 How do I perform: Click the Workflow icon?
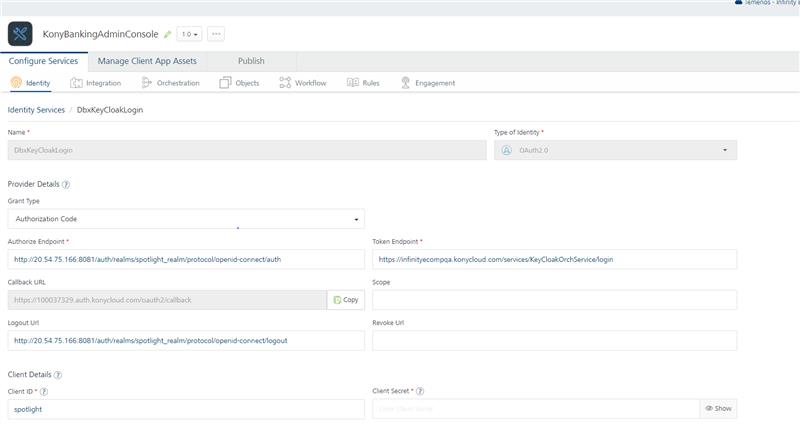click(285, 83)
